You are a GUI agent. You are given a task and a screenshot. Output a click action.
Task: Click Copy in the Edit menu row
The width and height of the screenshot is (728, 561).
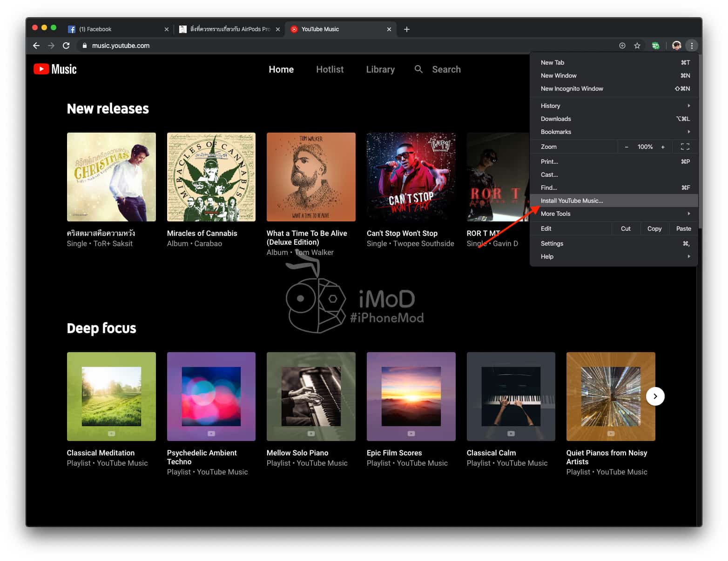(x=654, y=228)
